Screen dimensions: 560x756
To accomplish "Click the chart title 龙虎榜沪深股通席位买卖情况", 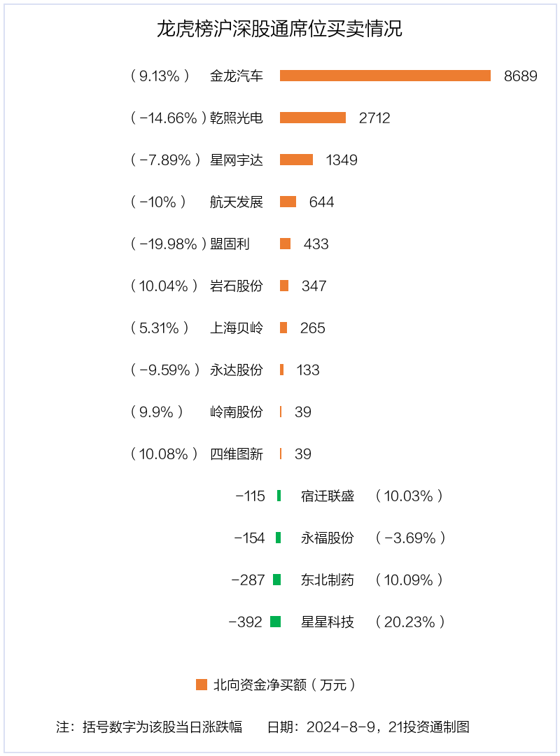I will click(x=279, y=29).
